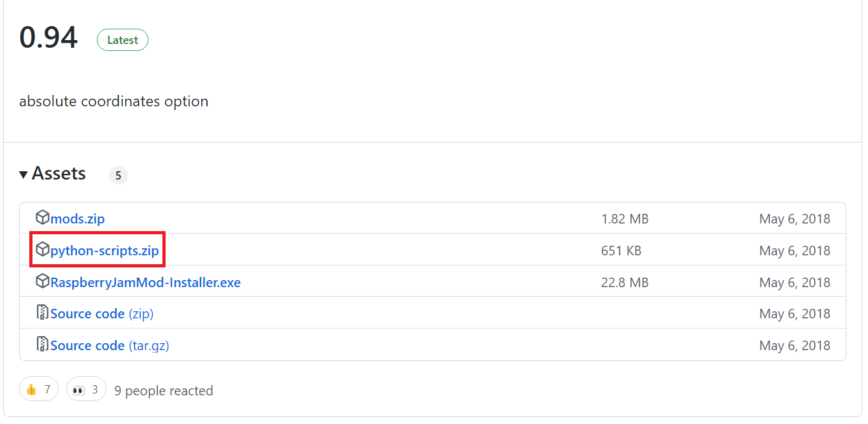Download mods.zip
868x424 pixels.
pos(78,218)
